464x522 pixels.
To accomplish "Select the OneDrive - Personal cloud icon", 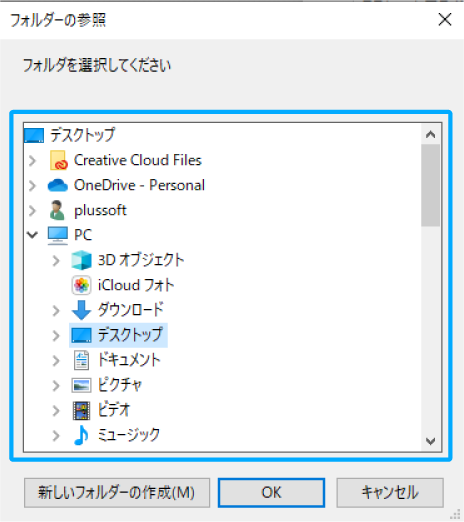I will click(x=58, y=185).
